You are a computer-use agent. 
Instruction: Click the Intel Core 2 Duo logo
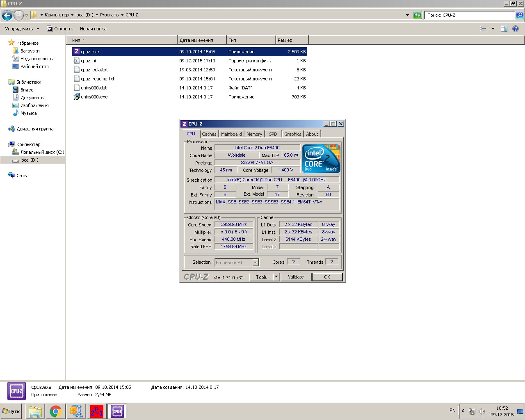pos(321,159)
